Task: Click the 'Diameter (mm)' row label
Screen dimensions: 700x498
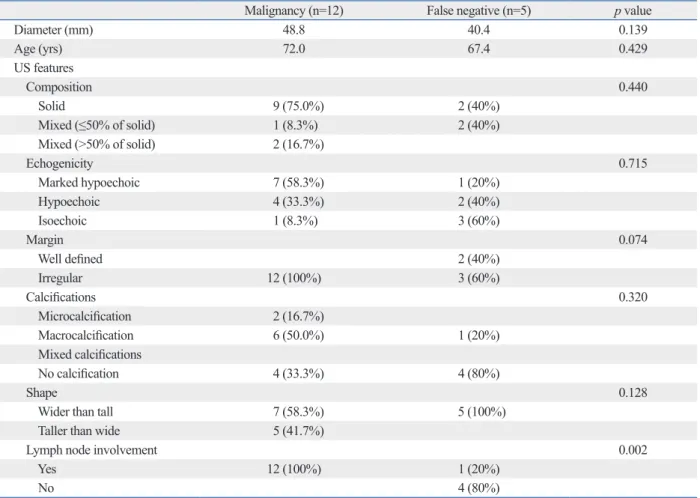Action: pyautogui.click(x=54, y=30)
